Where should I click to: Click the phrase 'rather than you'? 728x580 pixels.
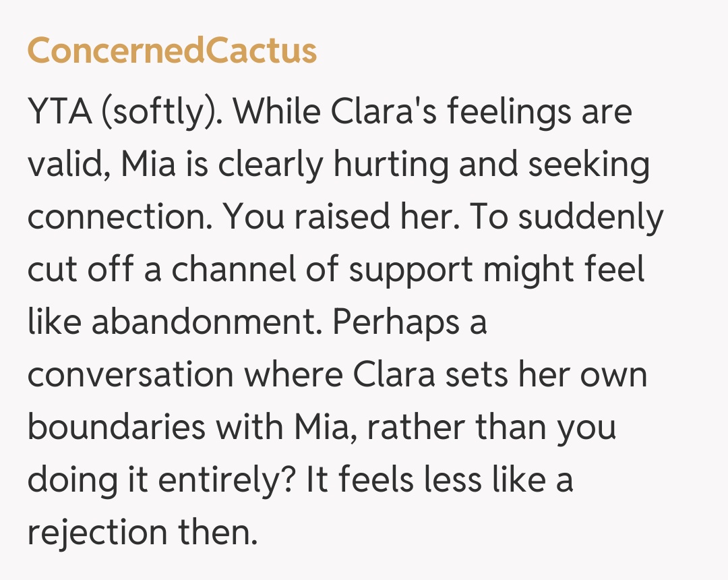(491, 427)
